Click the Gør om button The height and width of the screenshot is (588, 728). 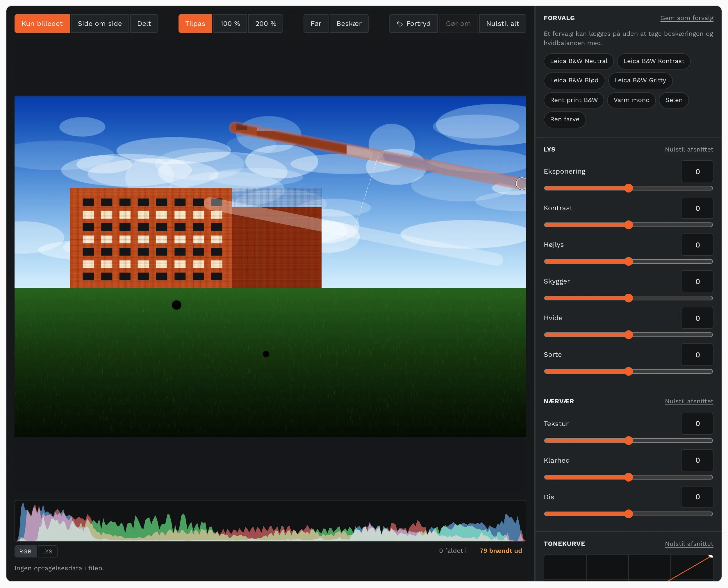pos(458,24)
